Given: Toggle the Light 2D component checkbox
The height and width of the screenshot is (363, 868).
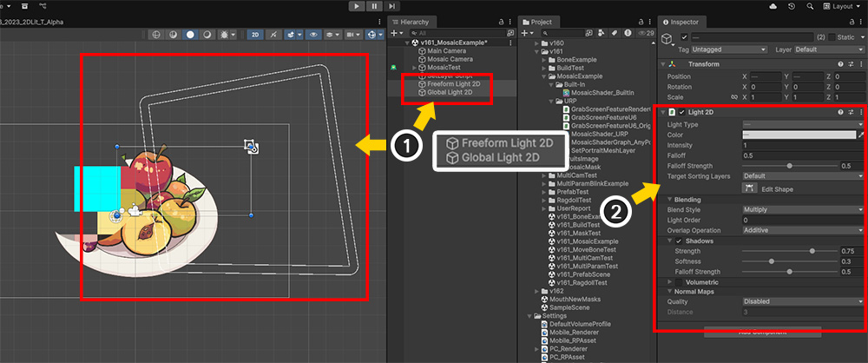Looking at the screenshot, I should (x=681, y=113).
